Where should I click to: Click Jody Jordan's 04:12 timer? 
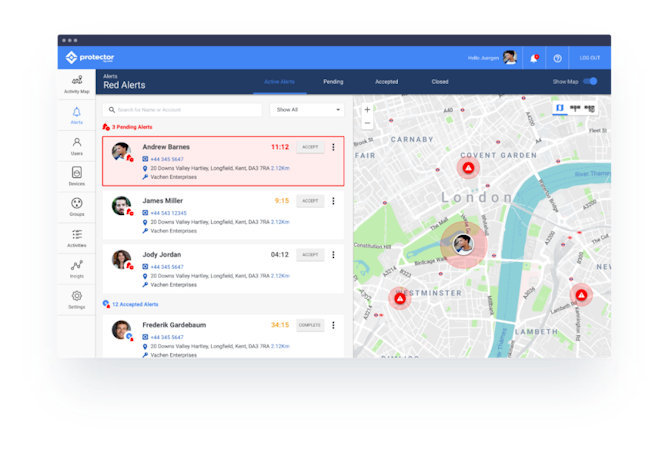(280, 255)
